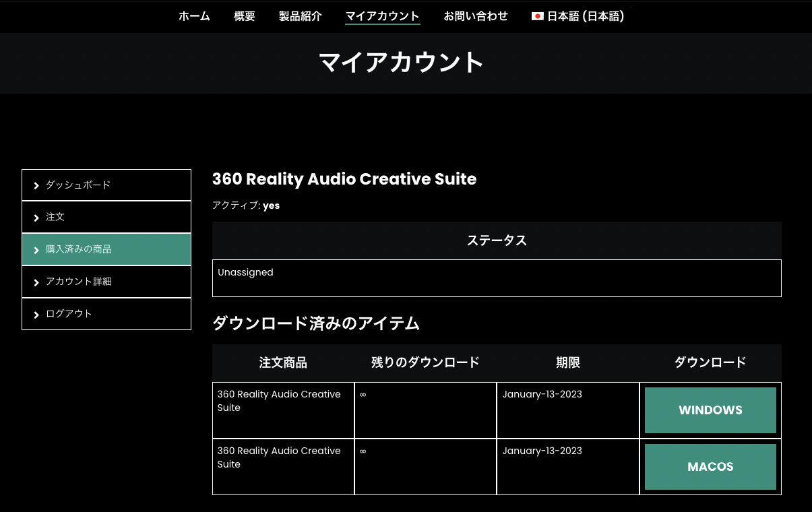Viewport: 812px width, 512px height.
Task: Open the お問い合わせ page
Action: 476,16
